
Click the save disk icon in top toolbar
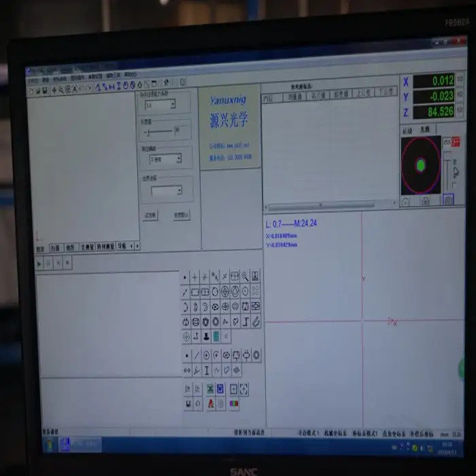tap(45, 90)
